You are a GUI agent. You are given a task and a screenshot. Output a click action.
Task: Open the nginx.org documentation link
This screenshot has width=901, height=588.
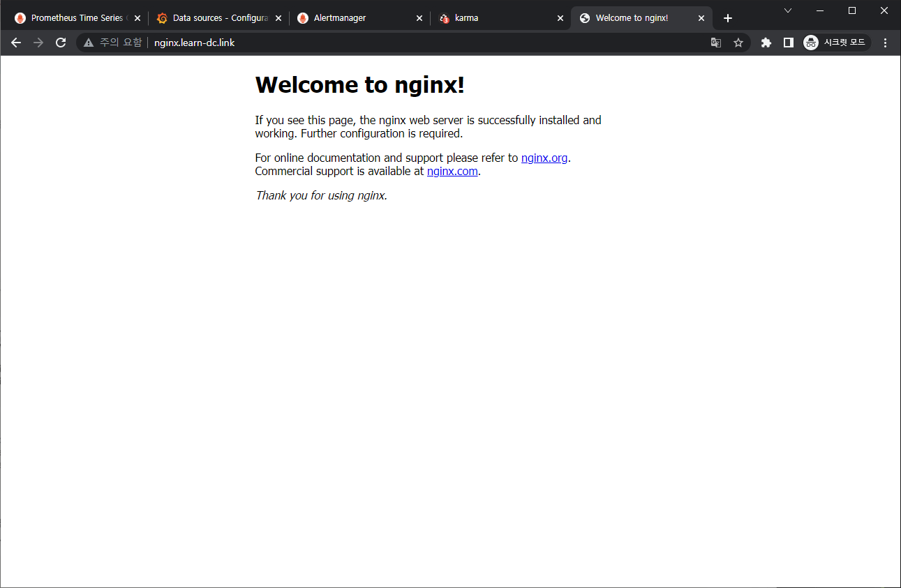click(x=544, y=158)
